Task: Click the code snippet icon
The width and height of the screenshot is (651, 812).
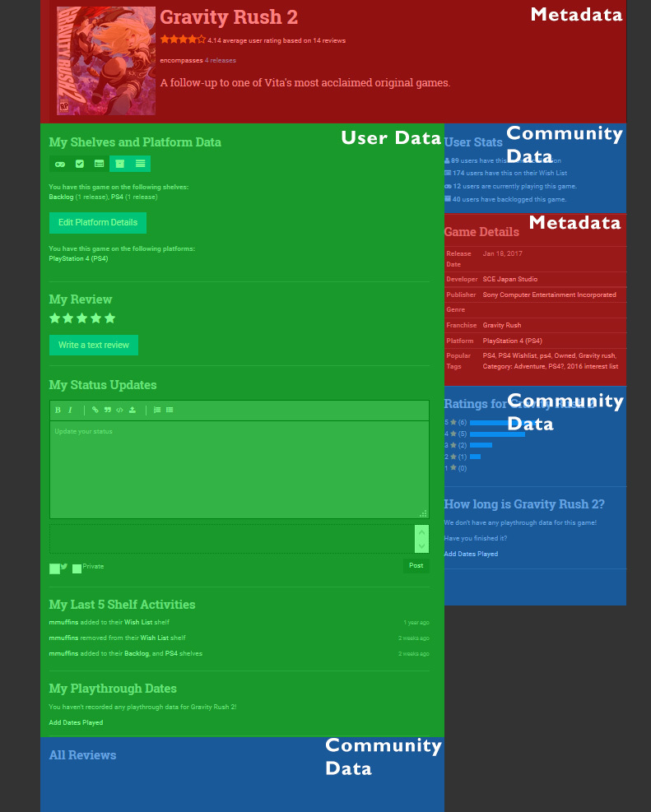Action: [119, 410]
